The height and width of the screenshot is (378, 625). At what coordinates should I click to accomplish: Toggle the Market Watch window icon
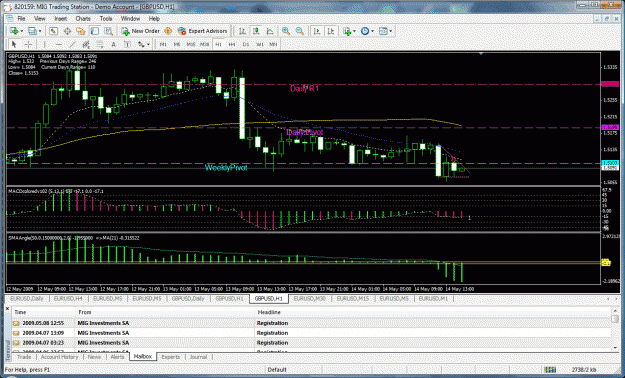coord(54,31)
